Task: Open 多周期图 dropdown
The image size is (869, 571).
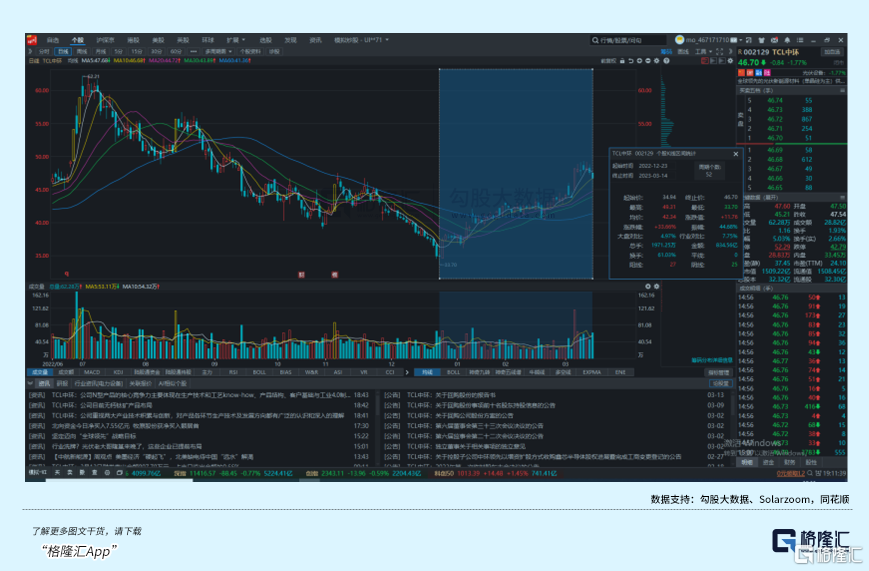Action: pyautogui.click(x=218, y=52)
